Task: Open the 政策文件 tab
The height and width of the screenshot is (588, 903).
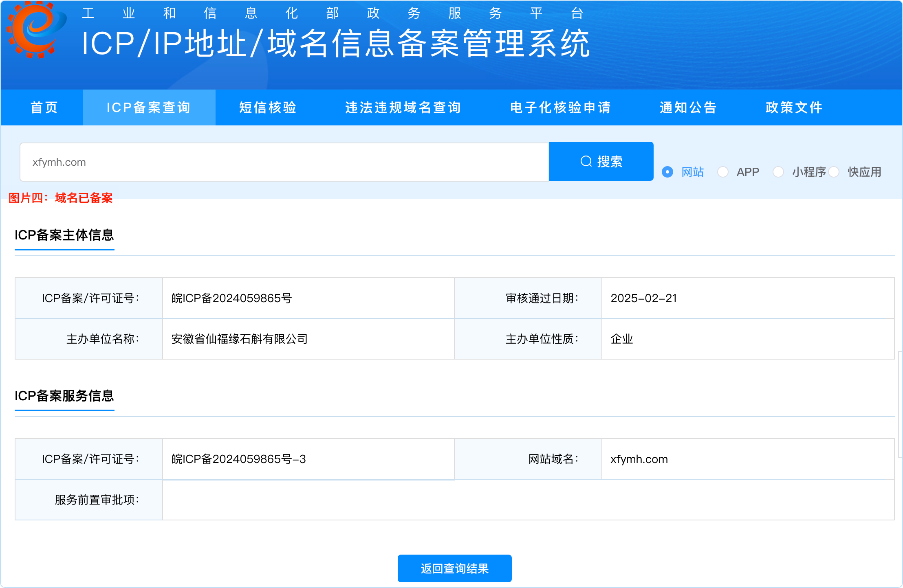Action: (x=794, y=108)
